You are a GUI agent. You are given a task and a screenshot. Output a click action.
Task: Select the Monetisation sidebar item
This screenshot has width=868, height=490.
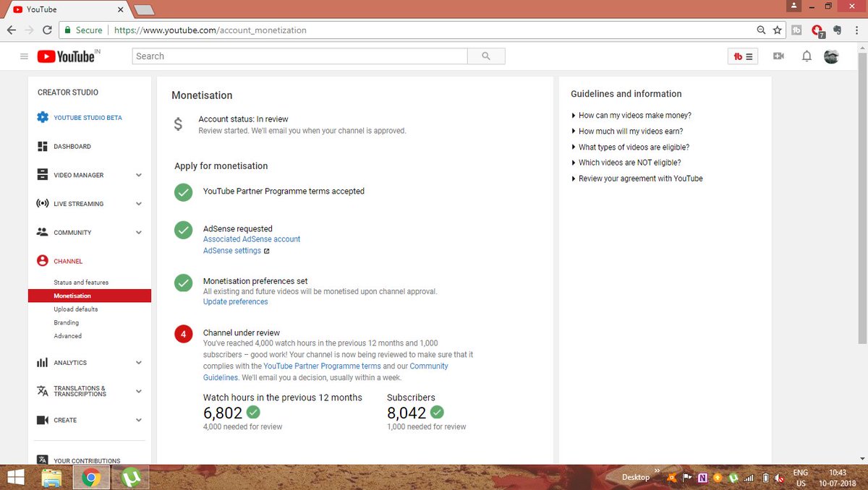[90, 296]
